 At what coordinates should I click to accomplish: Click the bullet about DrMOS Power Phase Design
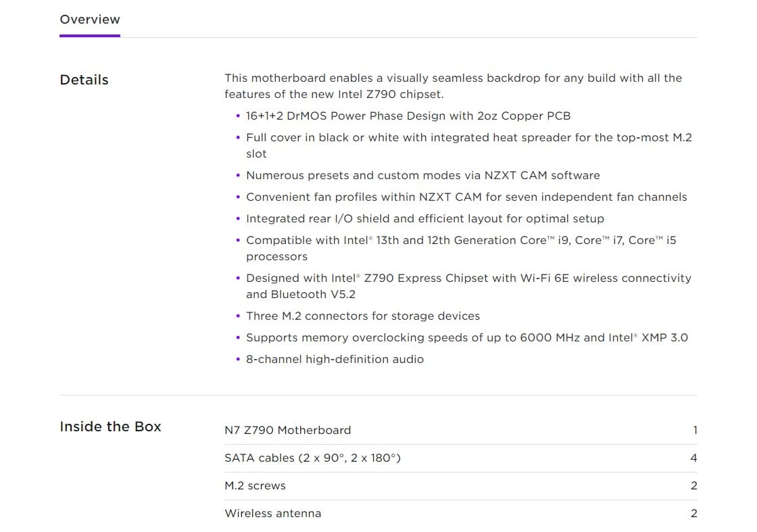[408, 116]
